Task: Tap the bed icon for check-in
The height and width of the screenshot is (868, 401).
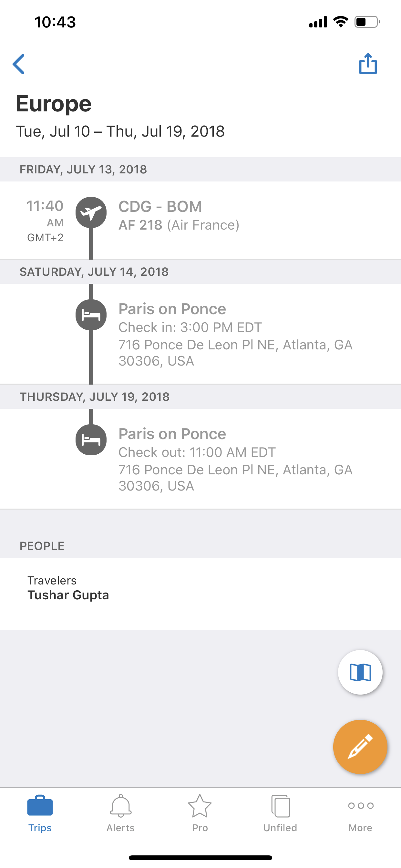Action: (x=91, y=315)
